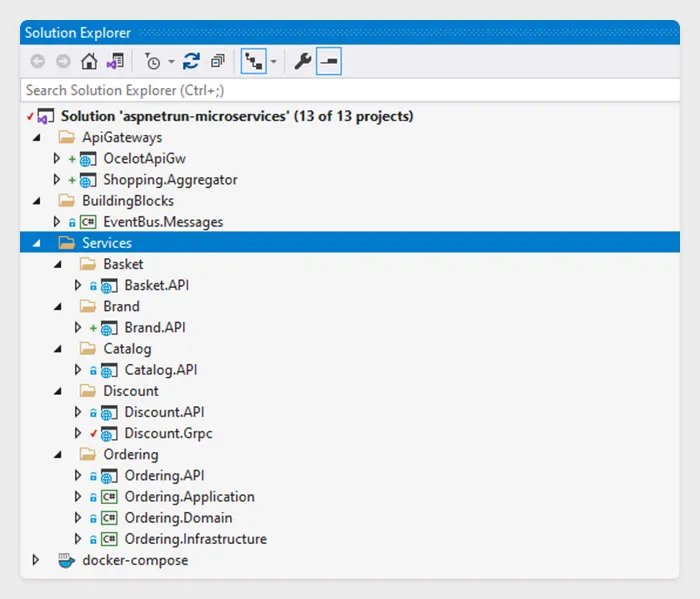Viewport: 700px width, 599px height.
Task: Click the Sync/Refresh arrows icon
Action: click(191, 62)
